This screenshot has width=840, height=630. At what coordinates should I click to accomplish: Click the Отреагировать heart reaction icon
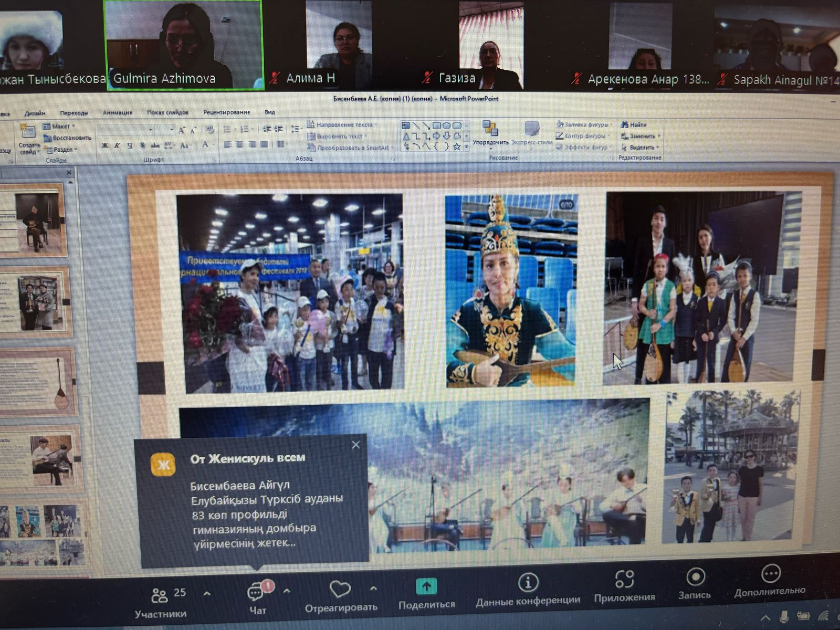(340, 590)
